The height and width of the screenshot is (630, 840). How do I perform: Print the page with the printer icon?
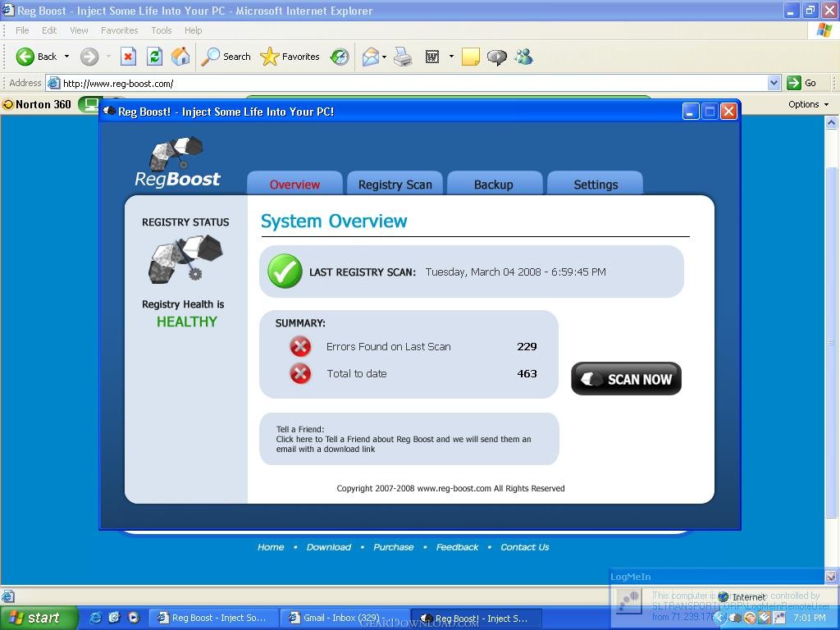[403, 57]
